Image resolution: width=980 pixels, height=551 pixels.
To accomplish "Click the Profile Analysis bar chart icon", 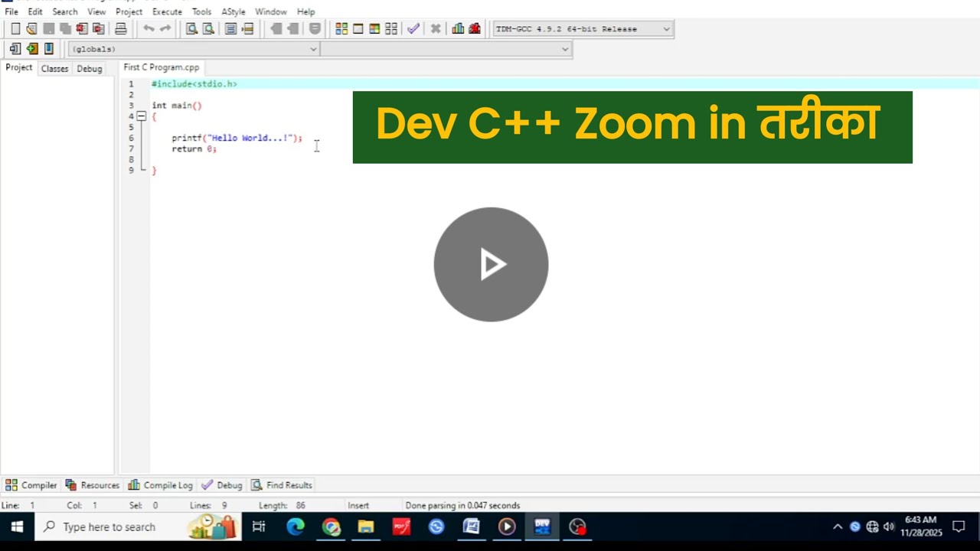I will (458, 29).
